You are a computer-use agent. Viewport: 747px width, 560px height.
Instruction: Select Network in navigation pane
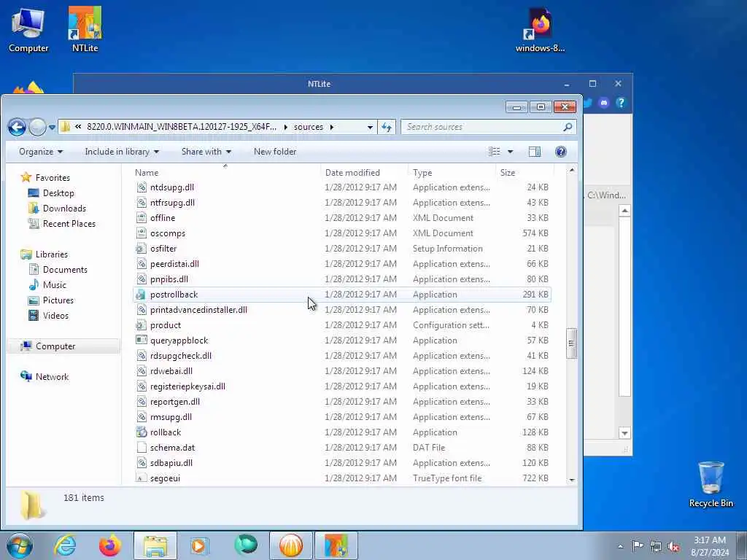tap(52, 377)
